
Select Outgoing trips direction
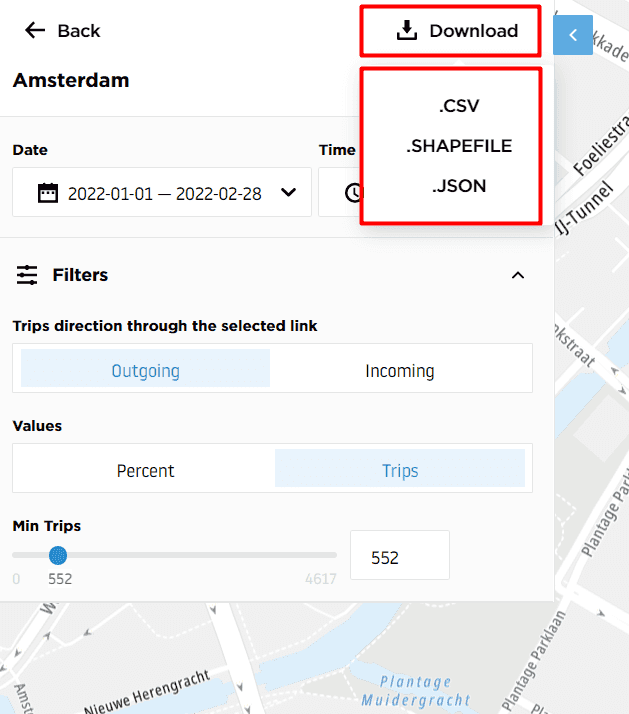(x=145, y=371)
